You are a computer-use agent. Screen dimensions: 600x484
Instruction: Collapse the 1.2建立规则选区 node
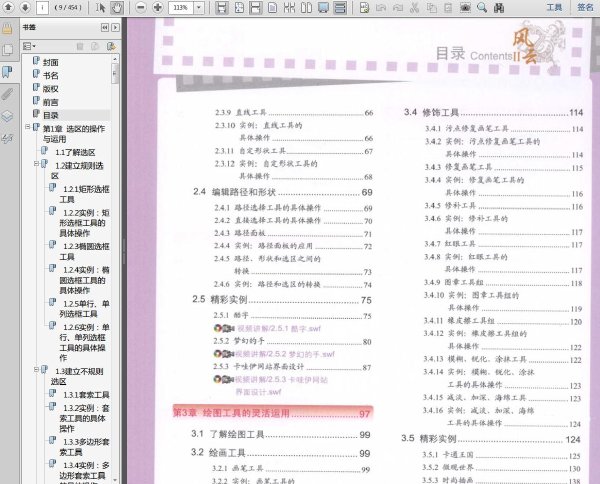coord(36,163)
